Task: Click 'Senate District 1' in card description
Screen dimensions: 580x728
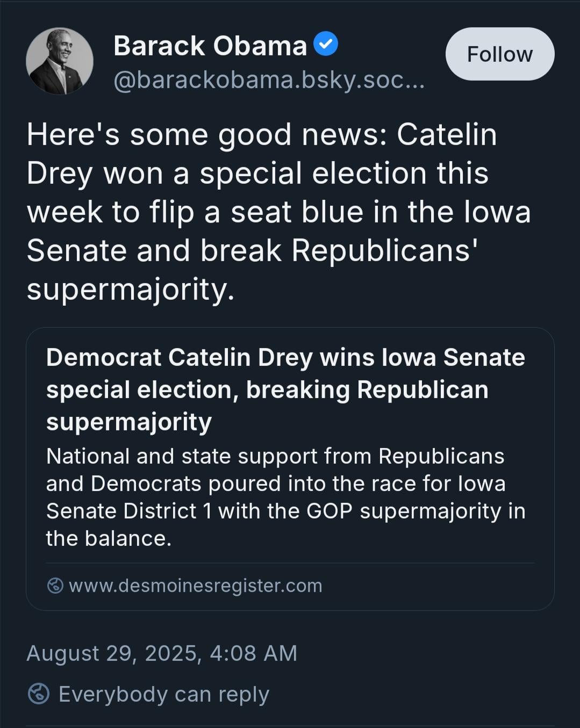Action: pos(129,511)
